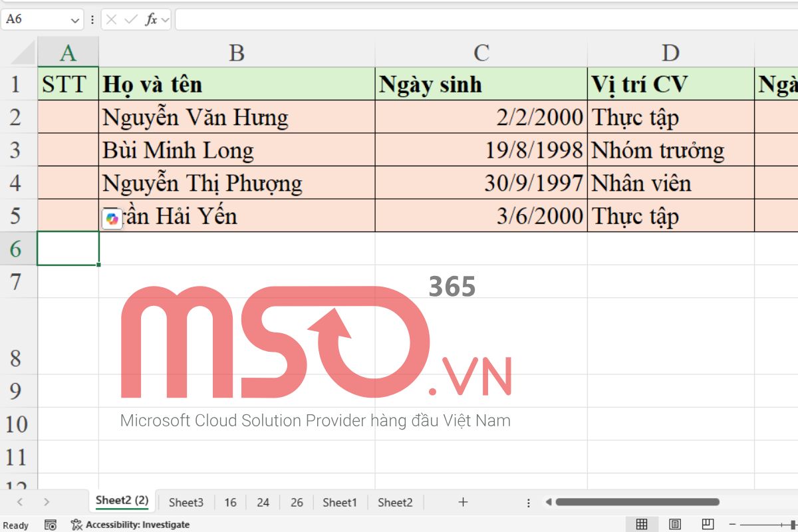Screen dimensions: 798x532
Task: Click the horizontal scrollbar left arrow
Action: tap(549, 502)
